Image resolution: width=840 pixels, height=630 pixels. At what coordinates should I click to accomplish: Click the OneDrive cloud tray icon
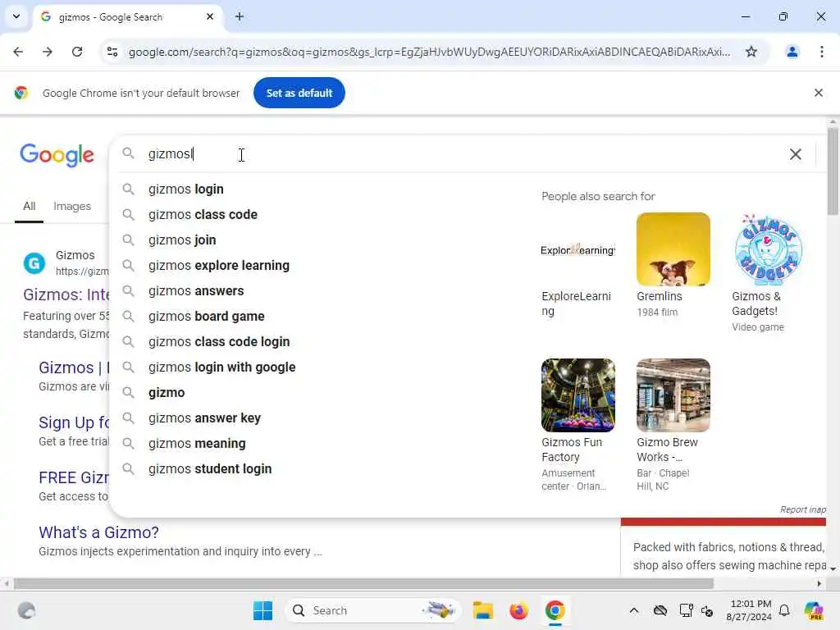click(x=660, y=610)
